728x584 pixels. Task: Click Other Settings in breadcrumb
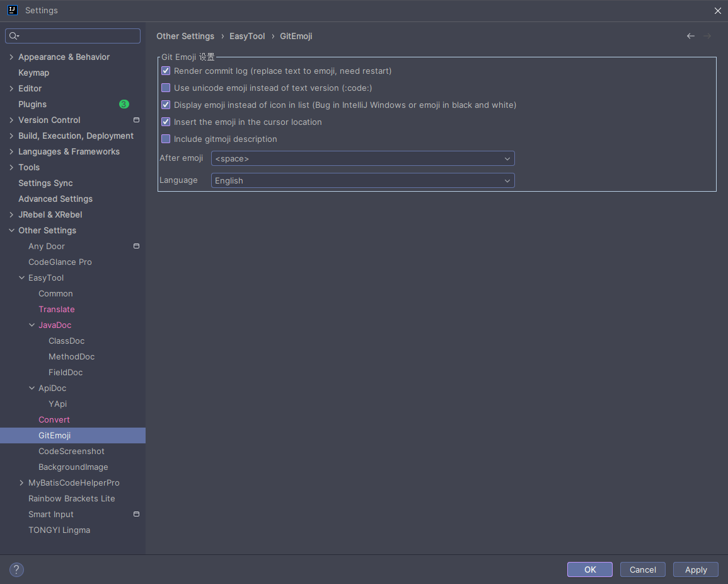(185, 36)
